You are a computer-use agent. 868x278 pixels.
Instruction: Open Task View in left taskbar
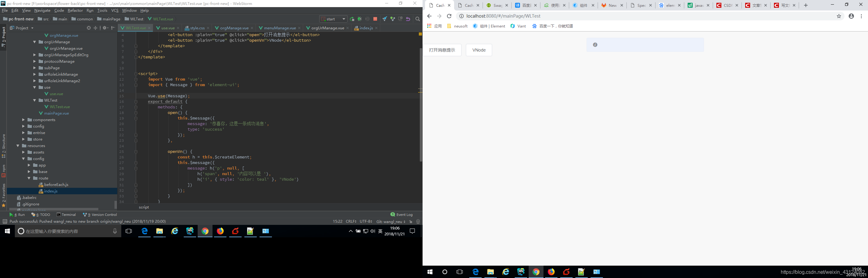[x=129, y=231]
